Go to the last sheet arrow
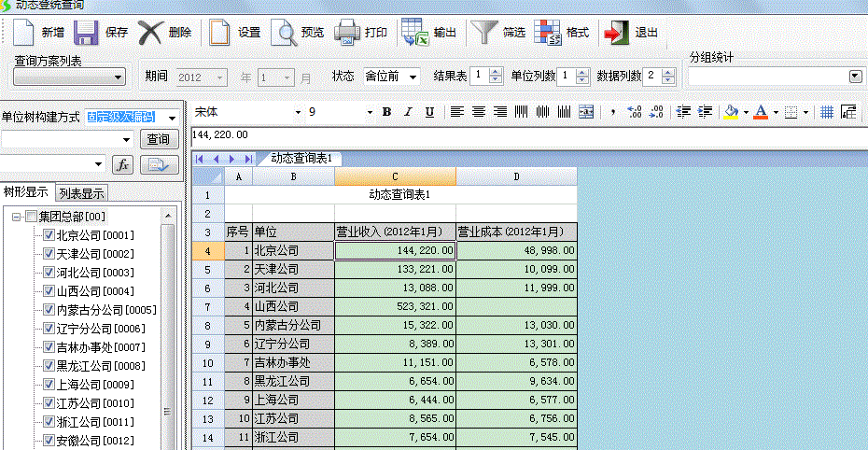This screenshot has height=450, width=868. coord(248,159)
